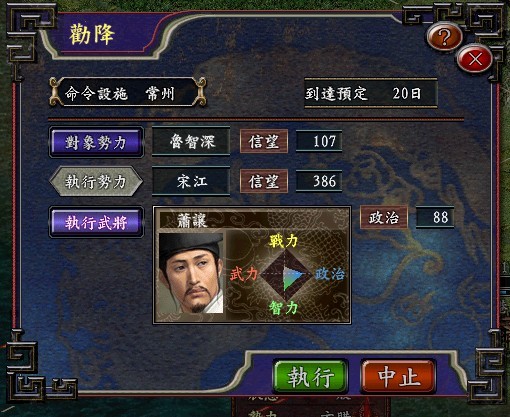Screen dimensions: 510x417
Task: Click the green 智力 stat label
Action: point(283,308)
